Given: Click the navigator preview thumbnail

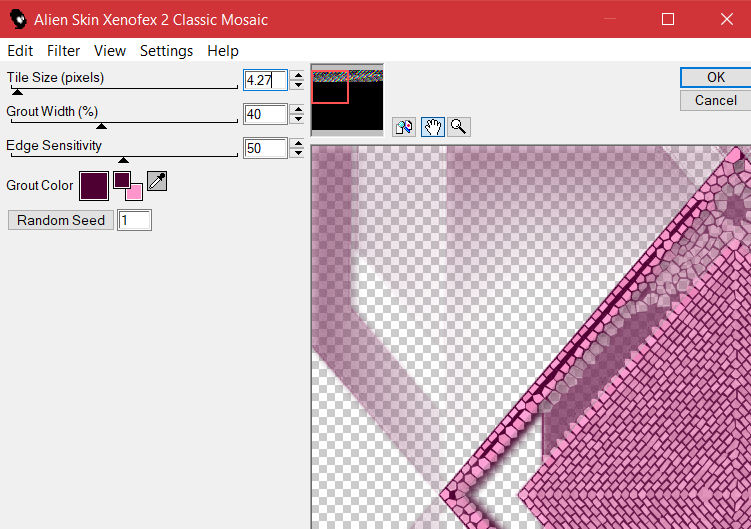Looking at the screenshot, I should [x=347, y=100].
